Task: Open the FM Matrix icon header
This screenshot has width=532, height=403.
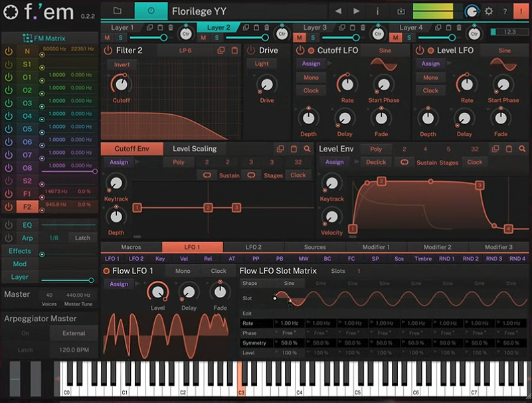Action: click(27, 38)
